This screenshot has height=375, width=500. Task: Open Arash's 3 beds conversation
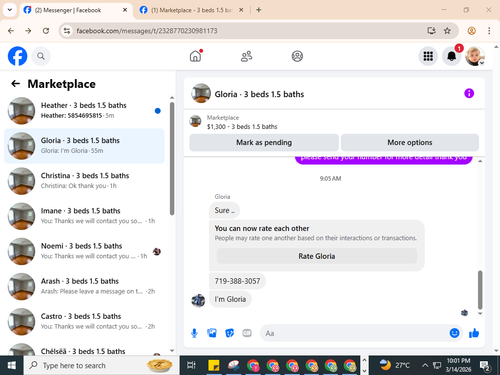[84, 286]
